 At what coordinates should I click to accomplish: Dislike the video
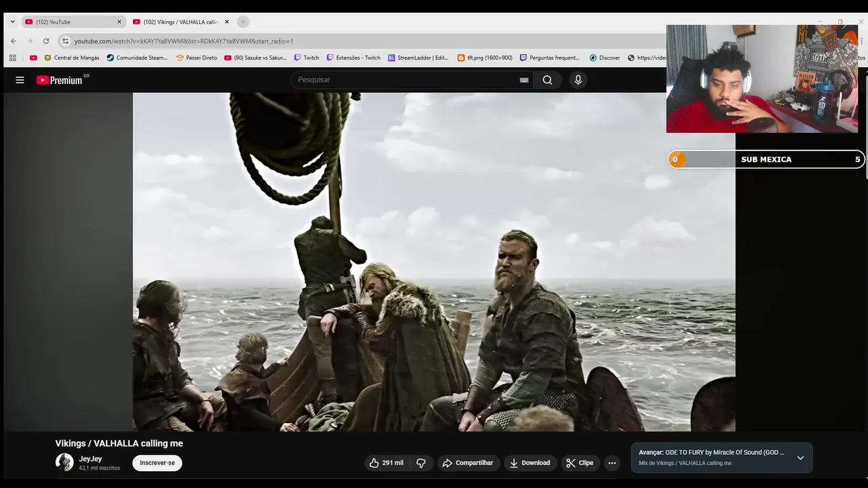click(420, 463)
